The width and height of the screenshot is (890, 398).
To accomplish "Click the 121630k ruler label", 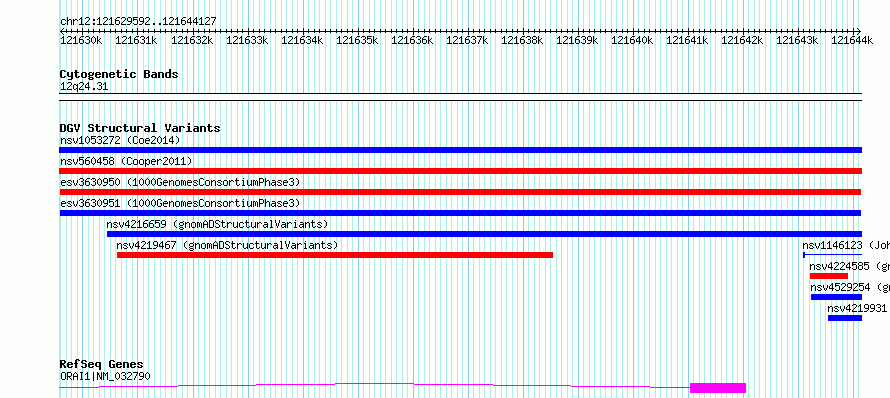I will click(x=81, y=40).
